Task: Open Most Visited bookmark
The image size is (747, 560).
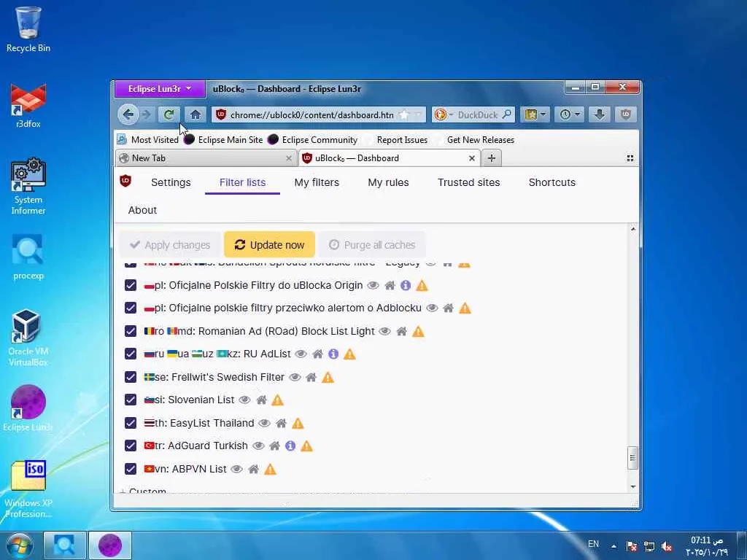Action: pos(147,139)
